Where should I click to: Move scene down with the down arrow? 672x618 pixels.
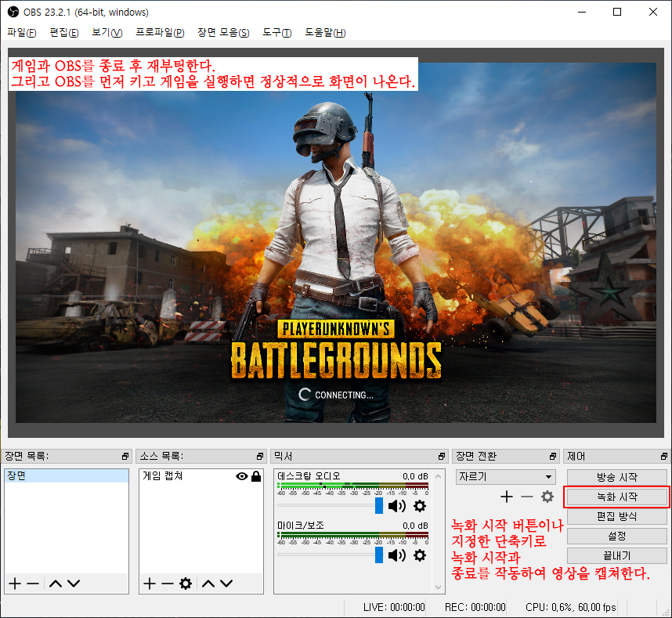coord(74,584)
